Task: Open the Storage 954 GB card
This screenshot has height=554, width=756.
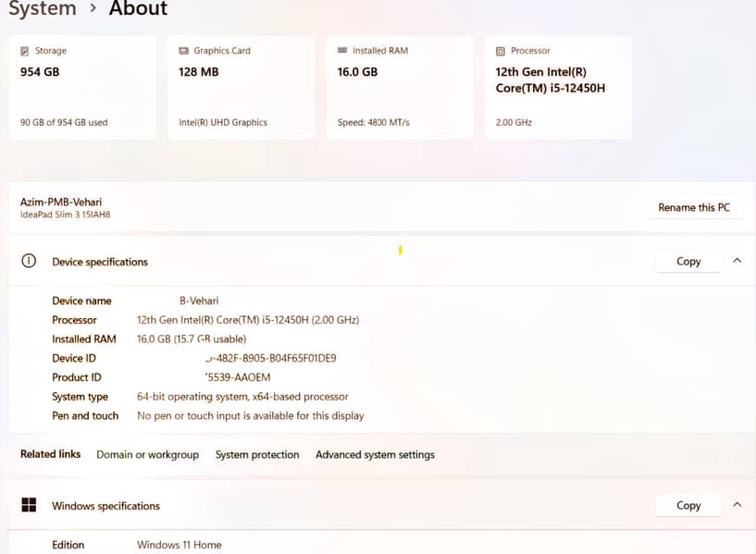Action: (82, 88)
